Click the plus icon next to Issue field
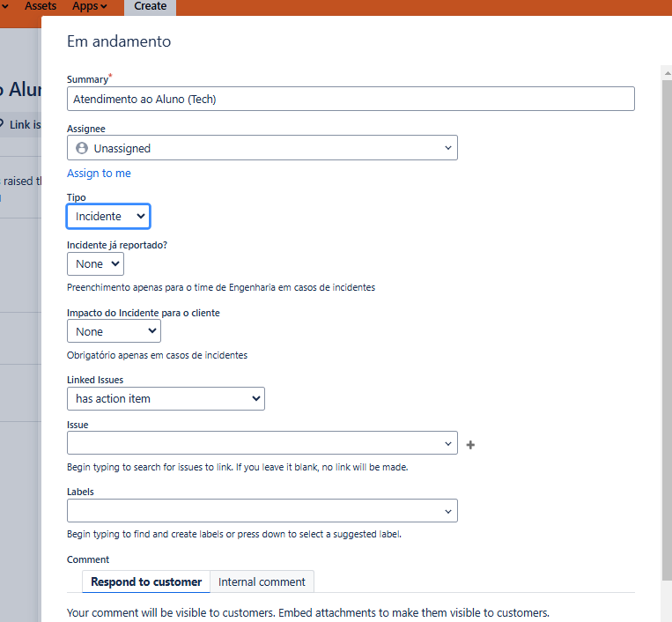672x622 pixels. 470,445
